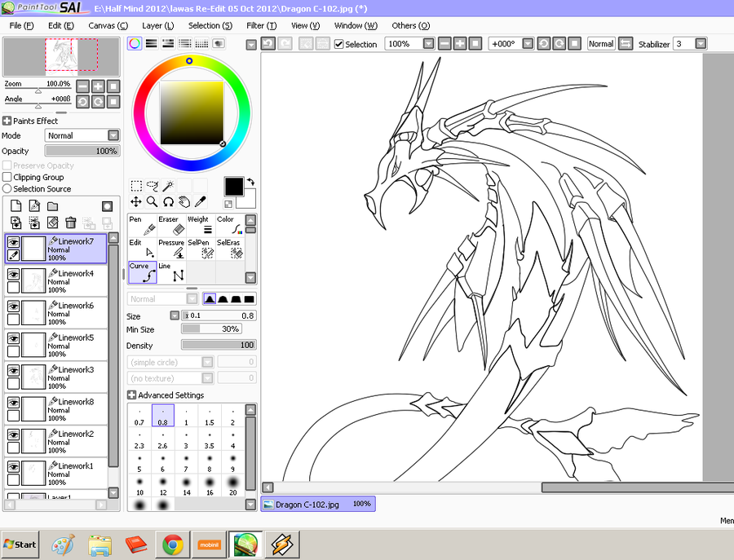The height and width of the screenshot is (560, 734).
Task: Click the delete layer trash icon
Action: 71,223
